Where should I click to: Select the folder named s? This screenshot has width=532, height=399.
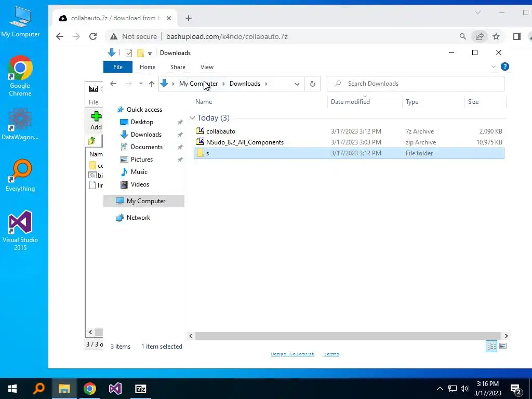pyautogui.click(x=349, y=153)
